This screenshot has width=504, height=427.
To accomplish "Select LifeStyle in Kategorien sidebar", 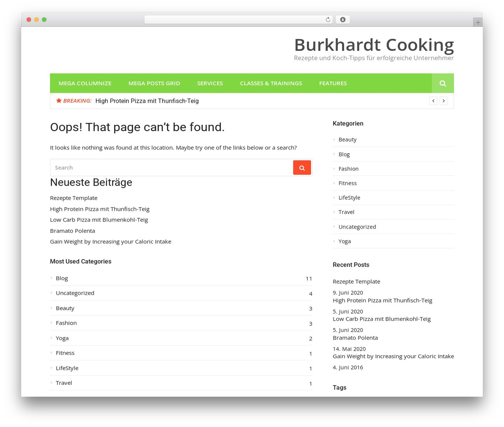I will click(349, 198).
